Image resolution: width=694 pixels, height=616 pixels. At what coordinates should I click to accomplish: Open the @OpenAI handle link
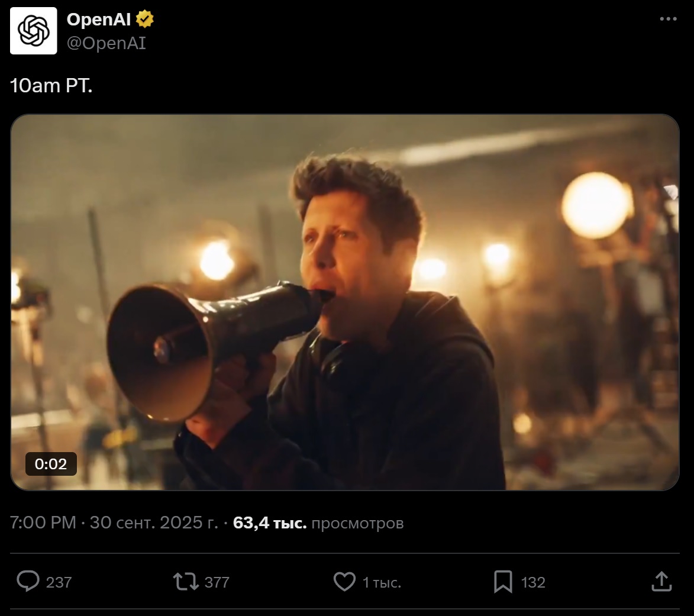coord(106,43)
